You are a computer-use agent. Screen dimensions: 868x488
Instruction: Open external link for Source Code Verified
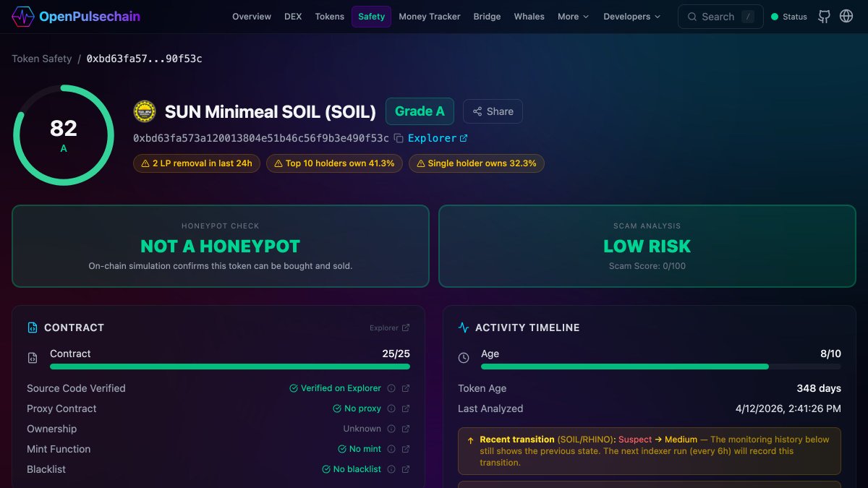point(406,388)
